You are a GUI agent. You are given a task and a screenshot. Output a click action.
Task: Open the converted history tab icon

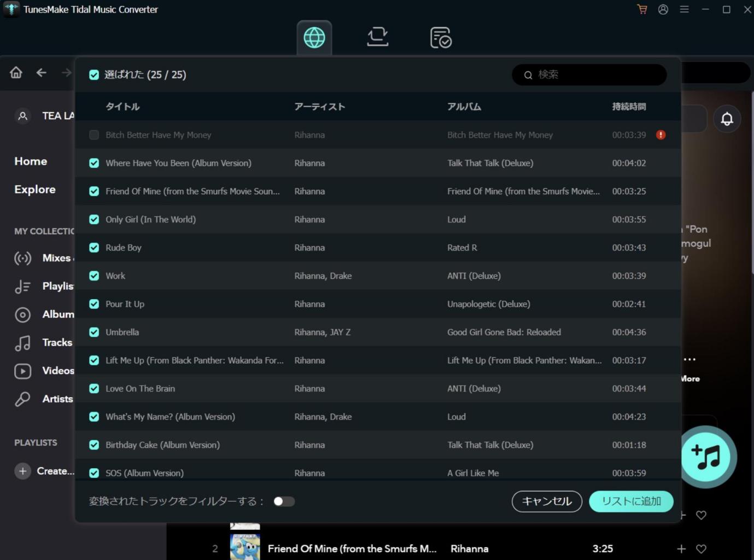[441, 37]
